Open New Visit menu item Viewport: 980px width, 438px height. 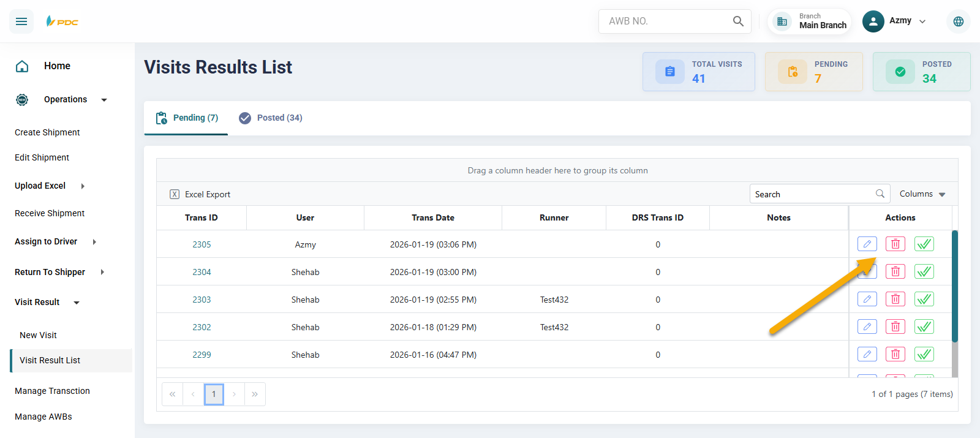click(x=38, y=335)
